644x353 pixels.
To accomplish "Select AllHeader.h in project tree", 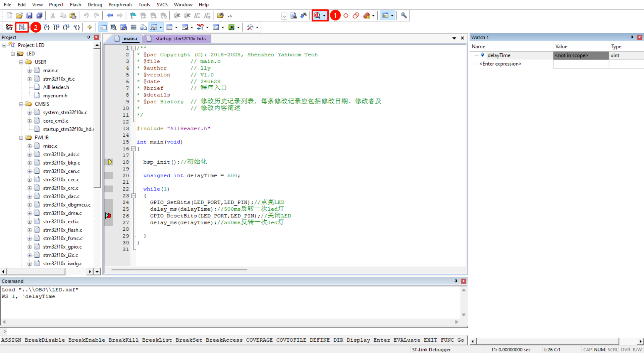I will (56, 87).
